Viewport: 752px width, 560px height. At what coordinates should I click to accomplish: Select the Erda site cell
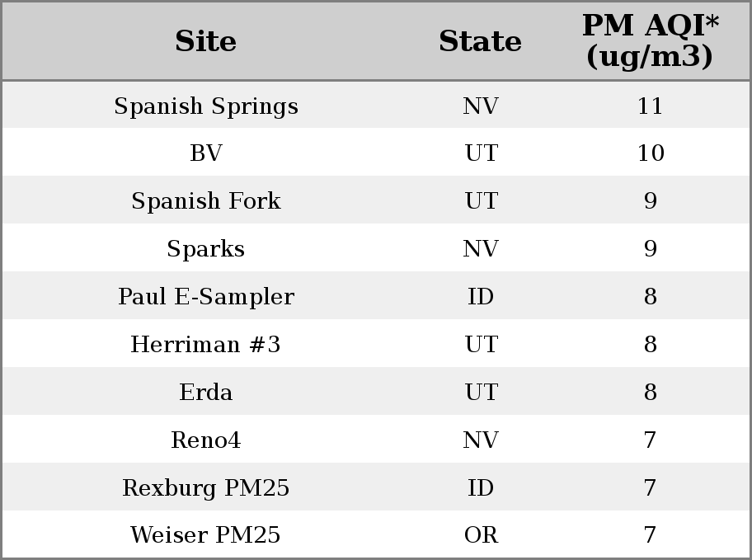coord(206,392)
